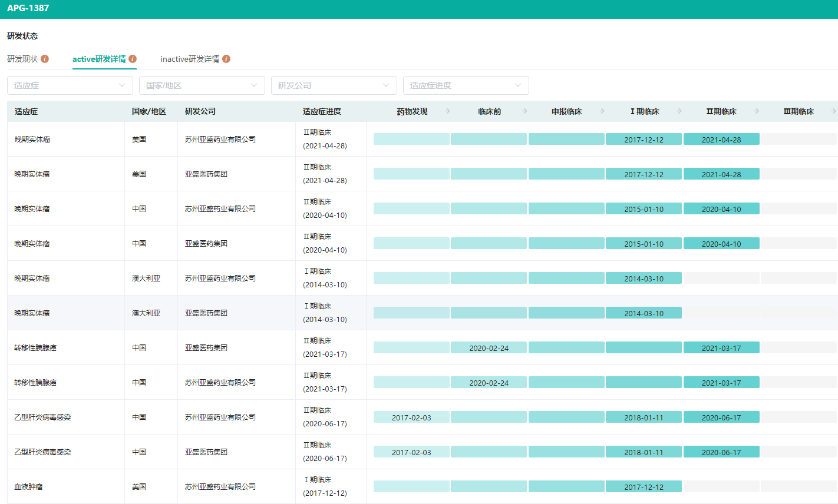Click the 2017-02-03 drug discovery progress bar
The width and height of the screenshot is (838, 504).
tap(411, 417)
